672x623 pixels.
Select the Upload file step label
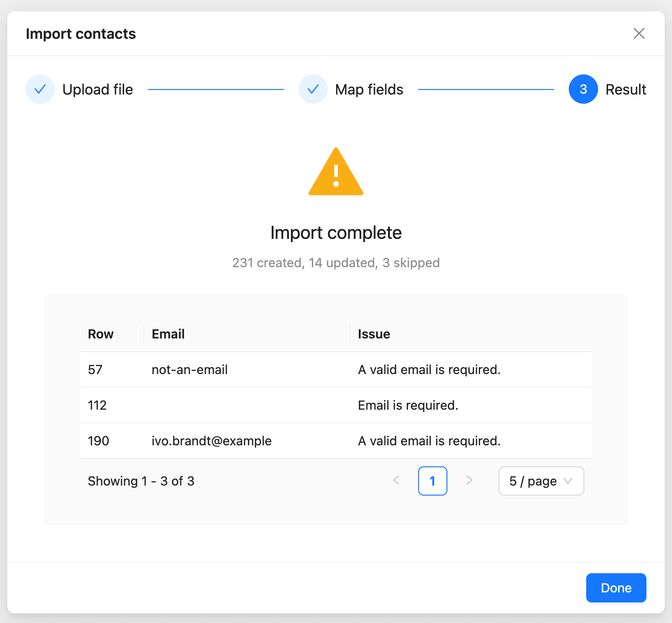98,90
